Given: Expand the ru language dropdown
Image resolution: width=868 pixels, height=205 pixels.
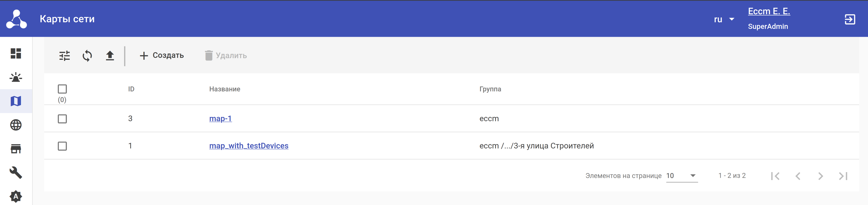Looking at the screenshot, I should coord(724,19).
